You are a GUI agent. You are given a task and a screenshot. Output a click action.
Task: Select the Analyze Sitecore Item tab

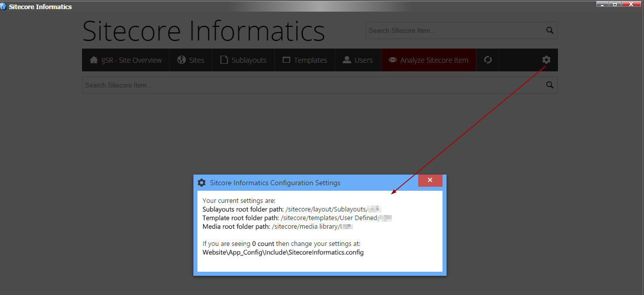pos(428,60)
